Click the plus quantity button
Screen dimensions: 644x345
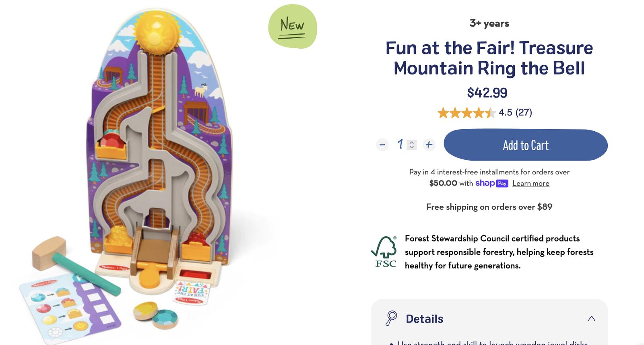[x=429, y=145]
